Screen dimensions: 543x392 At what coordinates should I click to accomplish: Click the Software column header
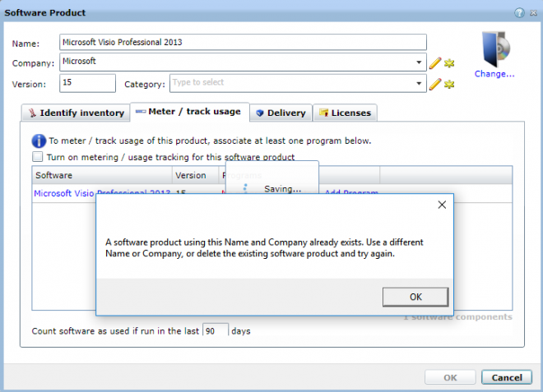(102, 175)
